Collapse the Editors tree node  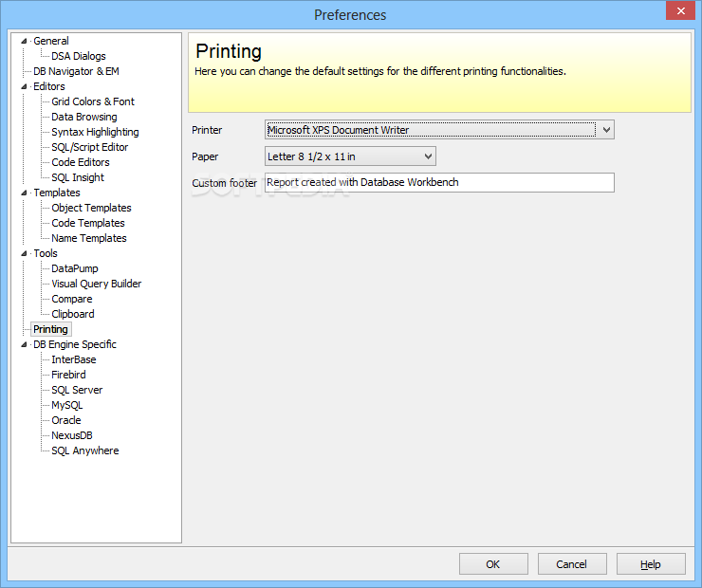24,87
